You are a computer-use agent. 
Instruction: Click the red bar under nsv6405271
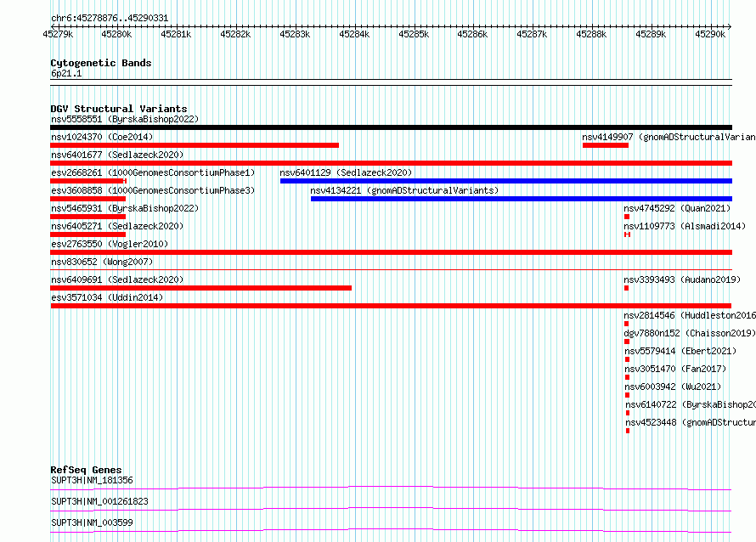pyautogui.click(x=87, y=234)
